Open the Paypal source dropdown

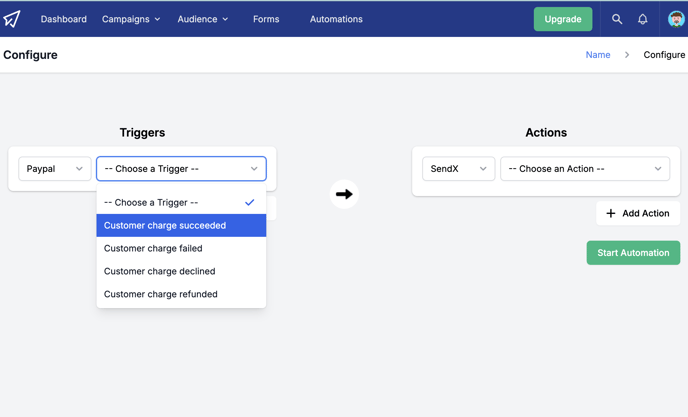click(55, 169)
